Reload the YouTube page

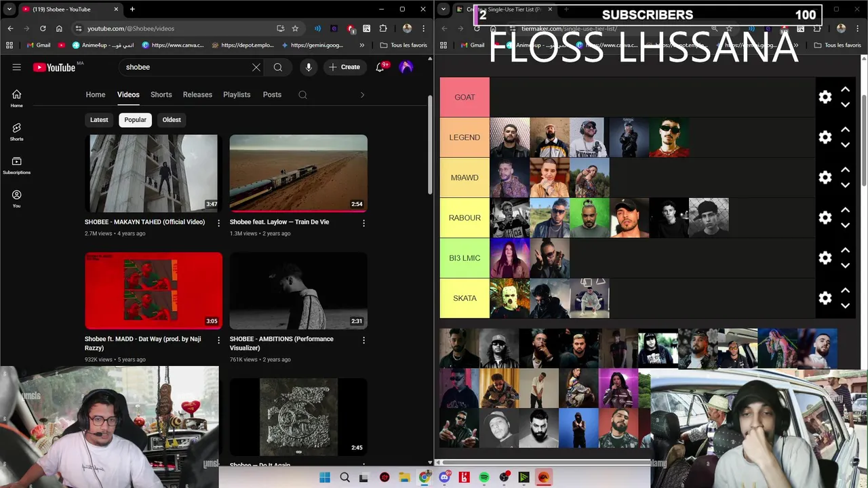coord(43,28)
